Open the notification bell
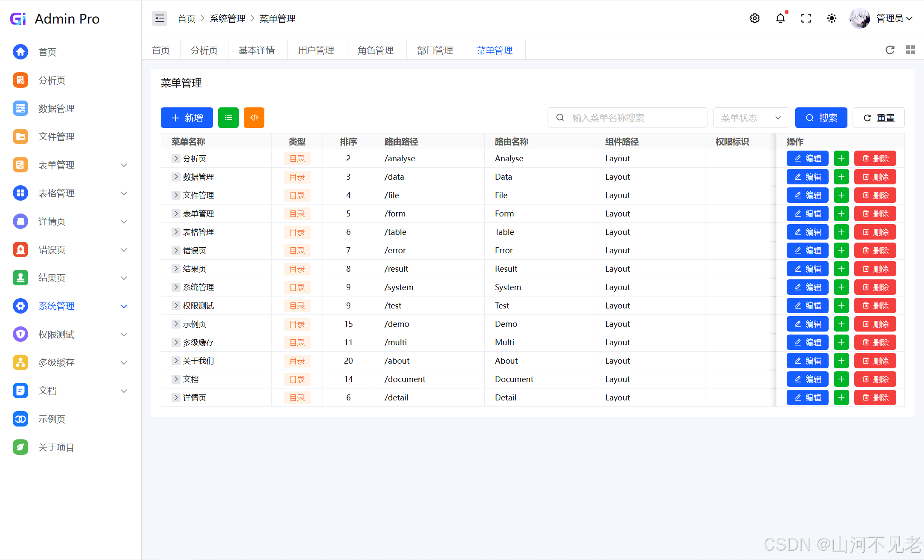This screenshot has width=924, height=560. pos(780,18)
